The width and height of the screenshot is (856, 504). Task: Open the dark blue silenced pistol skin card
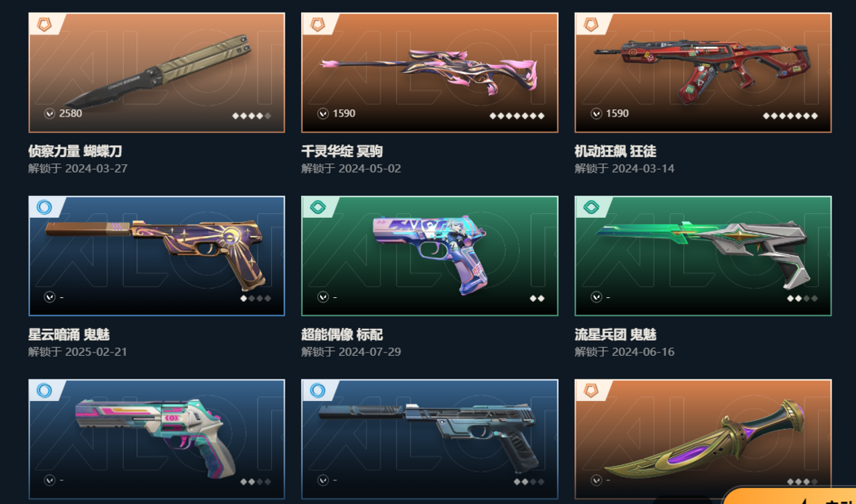(430, 439)
